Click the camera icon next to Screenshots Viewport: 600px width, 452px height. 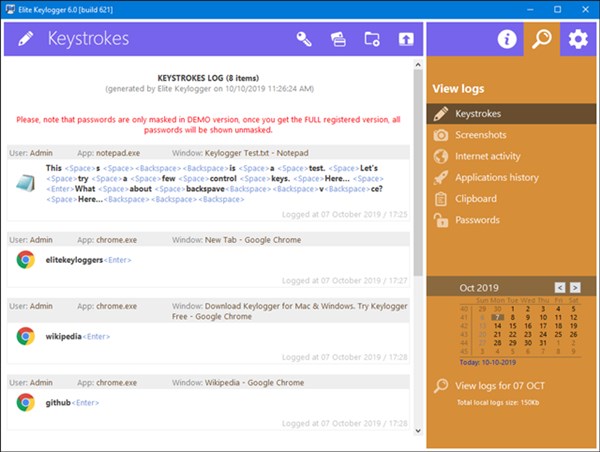tap(440, 135)
